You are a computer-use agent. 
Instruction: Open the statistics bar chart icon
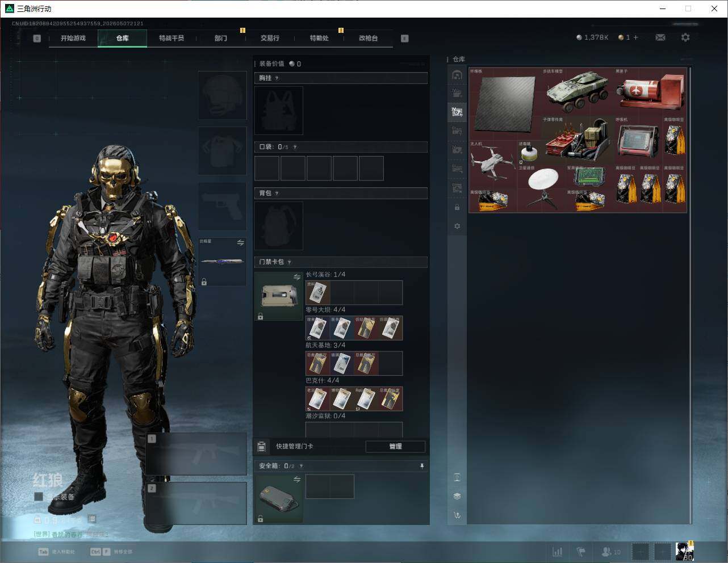point(558,551)
